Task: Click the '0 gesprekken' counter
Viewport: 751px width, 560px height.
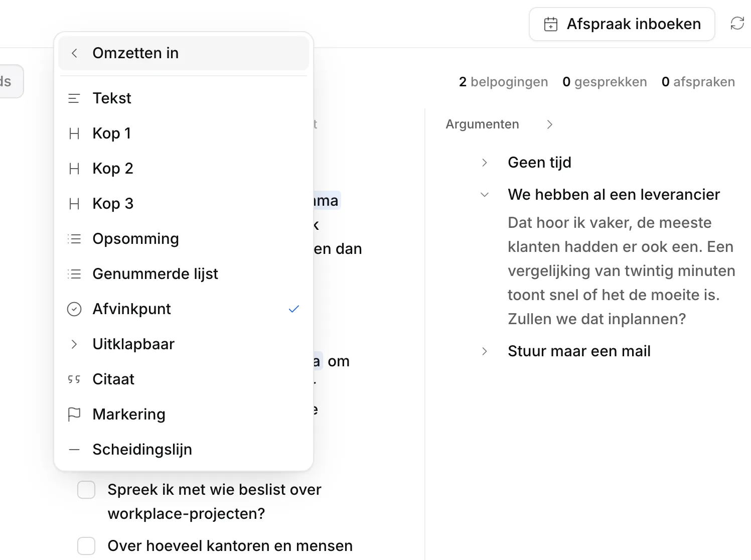Action: 605,82
